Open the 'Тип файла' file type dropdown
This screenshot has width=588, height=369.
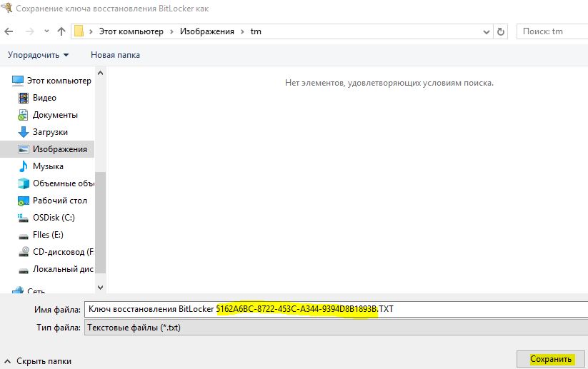click(x=337, y=328)
